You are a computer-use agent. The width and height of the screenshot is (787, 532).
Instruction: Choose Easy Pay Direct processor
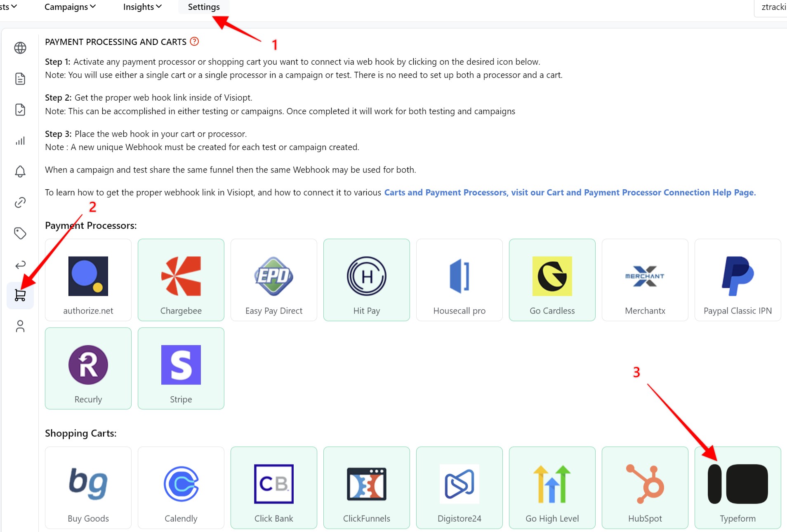coord(274,280)
